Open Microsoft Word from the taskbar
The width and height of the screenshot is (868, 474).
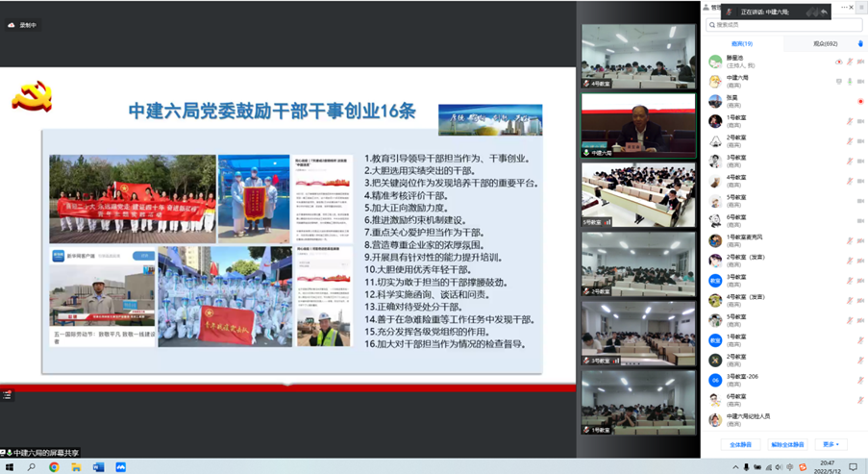pos(98,467)
